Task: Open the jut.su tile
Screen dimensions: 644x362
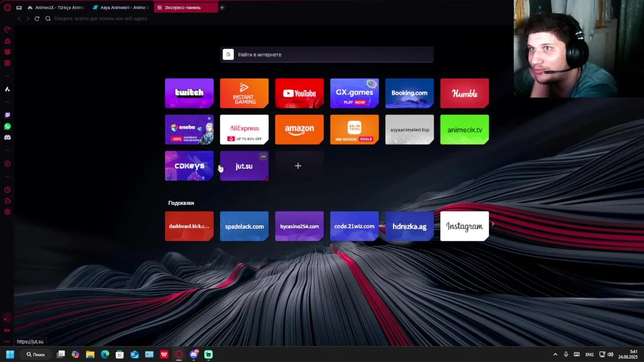Action: (x=244, y=166)
